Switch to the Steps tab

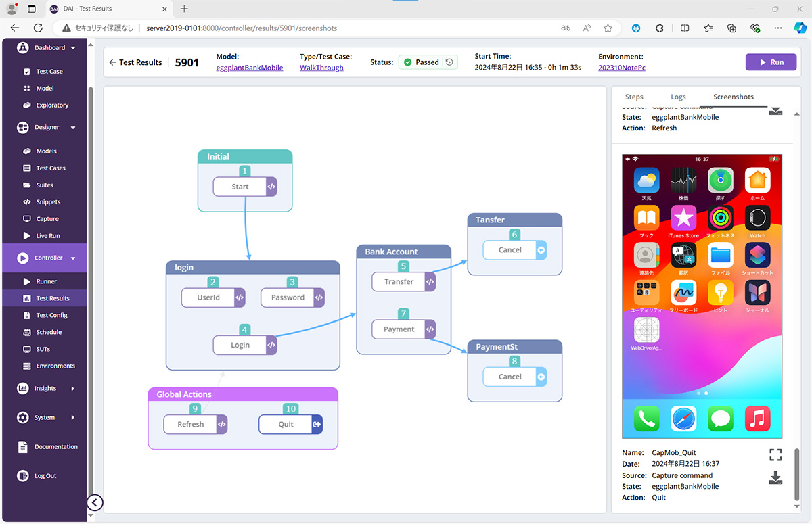[634, 97]
